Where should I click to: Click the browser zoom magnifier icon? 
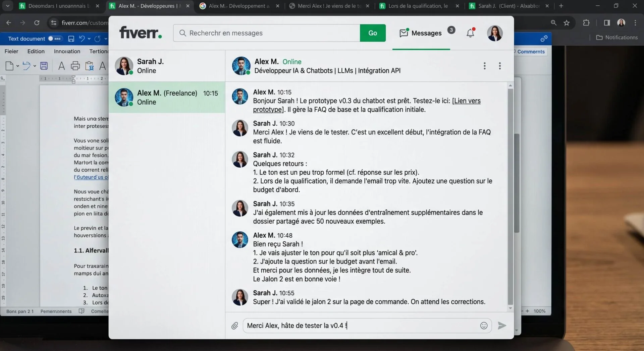553,23
